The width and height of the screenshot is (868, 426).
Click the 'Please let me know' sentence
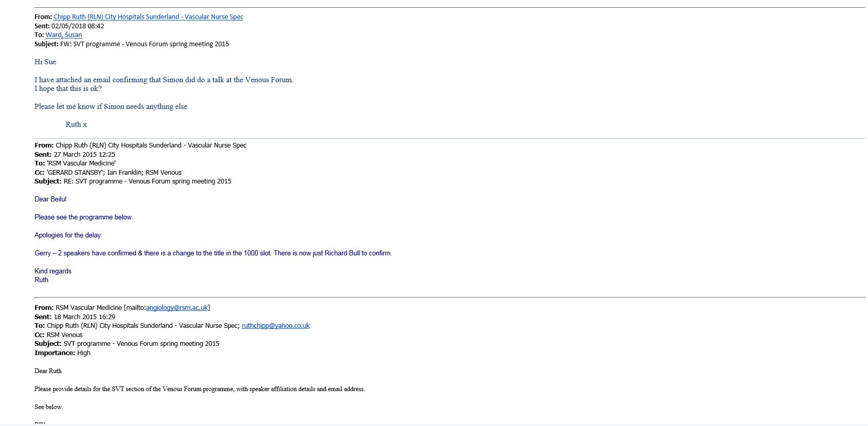[111, 107]
